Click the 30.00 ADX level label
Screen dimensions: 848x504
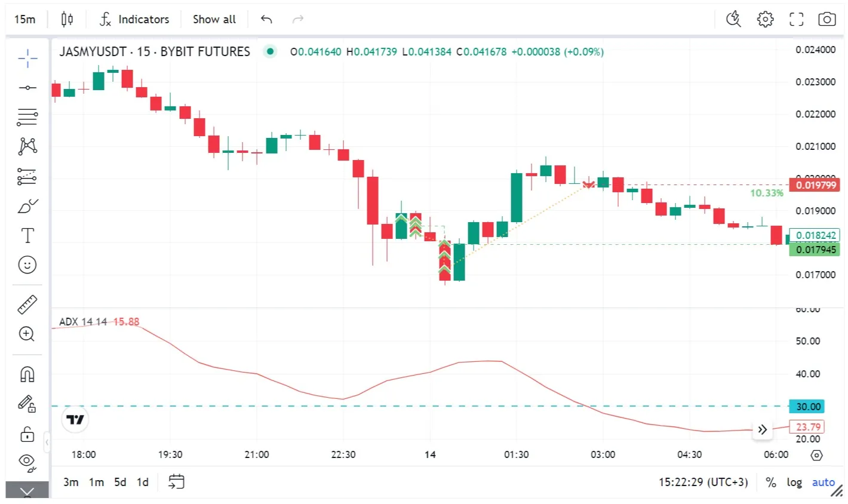808,407
